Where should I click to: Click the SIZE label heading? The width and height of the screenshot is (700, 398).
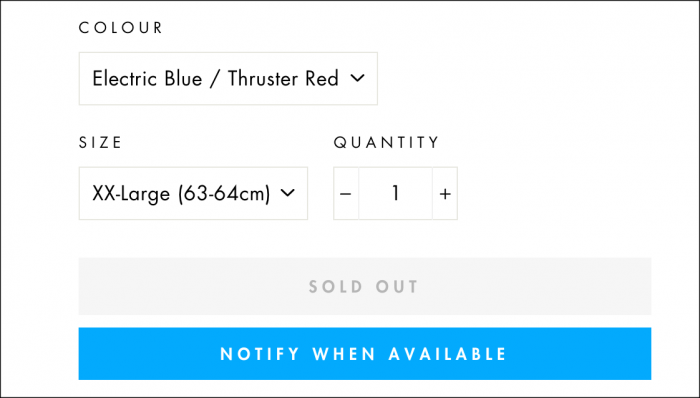click(100, 143)
